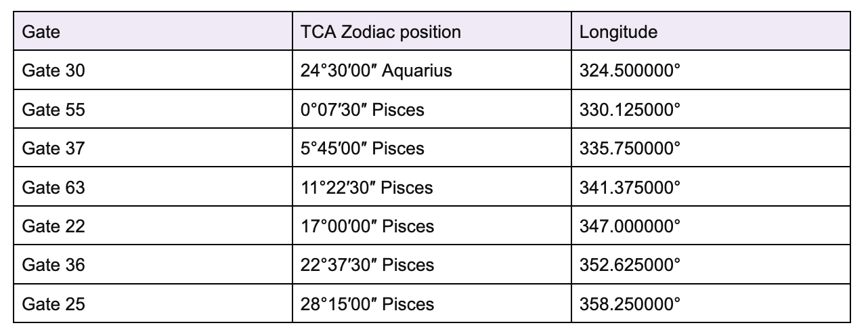
Task: Select the Gate 30 cell
Action: (x=153, y=70)
